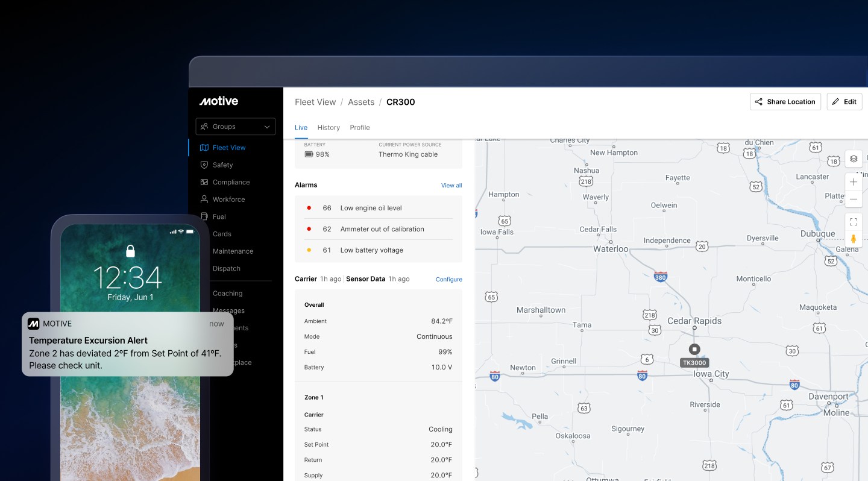Open View all alarms link
868x481 pixels.
[451, 186]
